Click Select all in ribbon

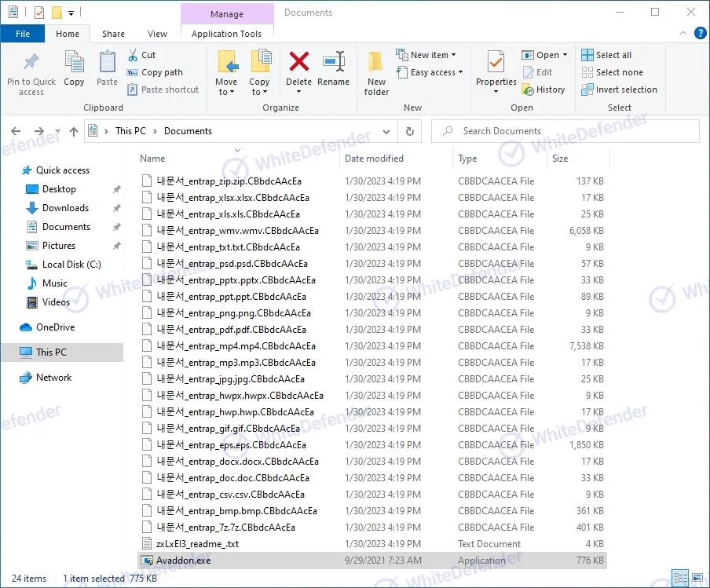coord(606,55)
